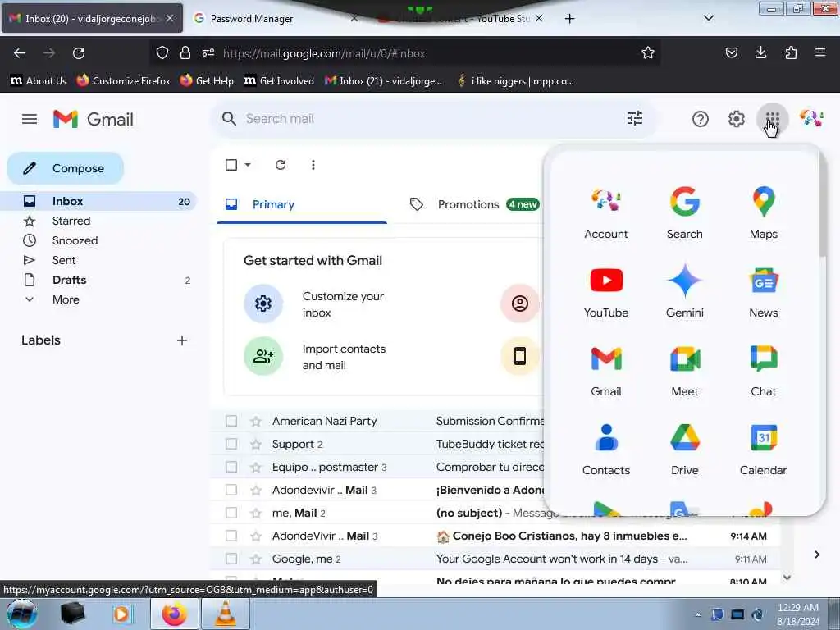Open Calendar app in launcher
The image size is (840, 630).
click(764, 450)
